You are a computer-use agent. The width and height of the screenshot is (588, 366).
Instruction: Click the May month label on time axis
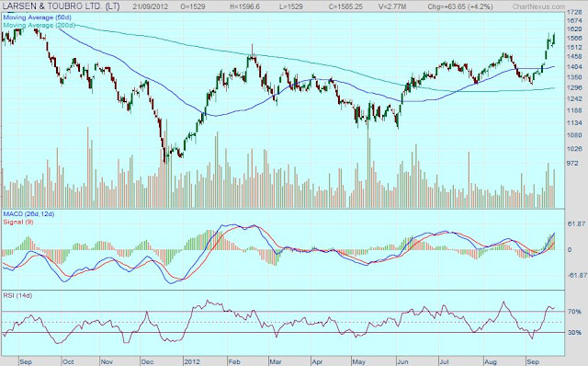click(359, 362)
